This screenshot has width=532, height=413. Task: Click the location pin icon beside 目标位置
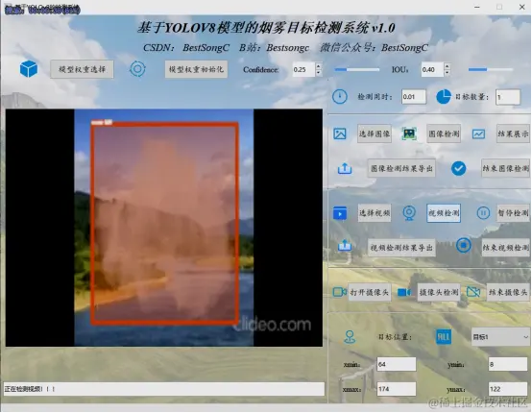(350, 337)
